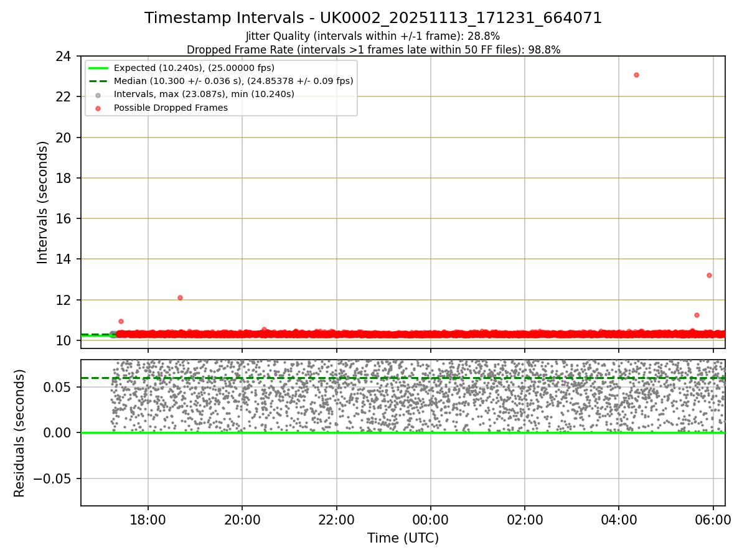The height and width of the screenshot is (560, 747).
Task: Click the '20:00' x-axis tick label
Action: click(x=242, y=519)
